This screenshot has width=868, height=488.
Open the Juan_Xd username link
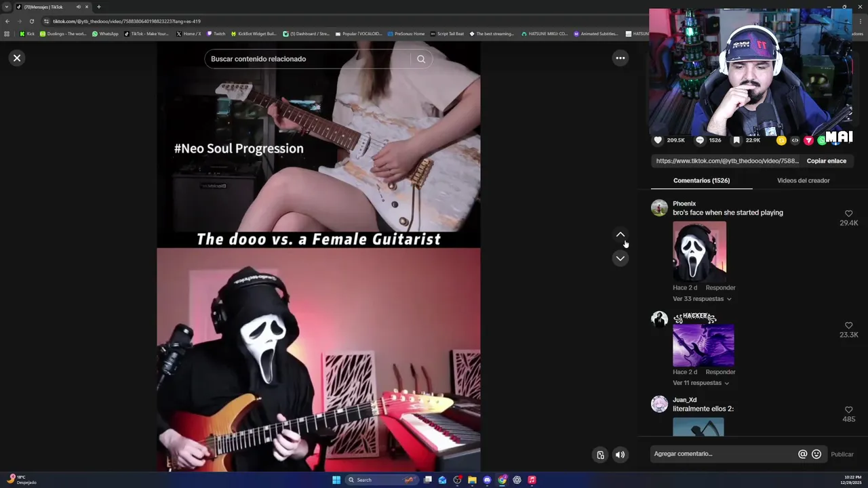point(685,400)
